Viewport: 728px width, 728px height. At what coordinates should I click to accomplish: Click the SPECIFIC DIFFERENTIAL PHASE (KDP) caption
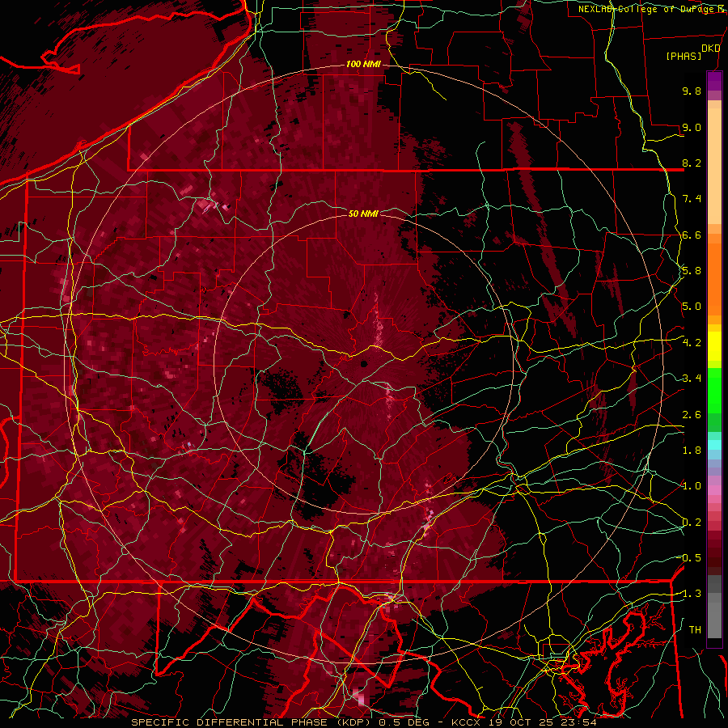tap(253, 722)
